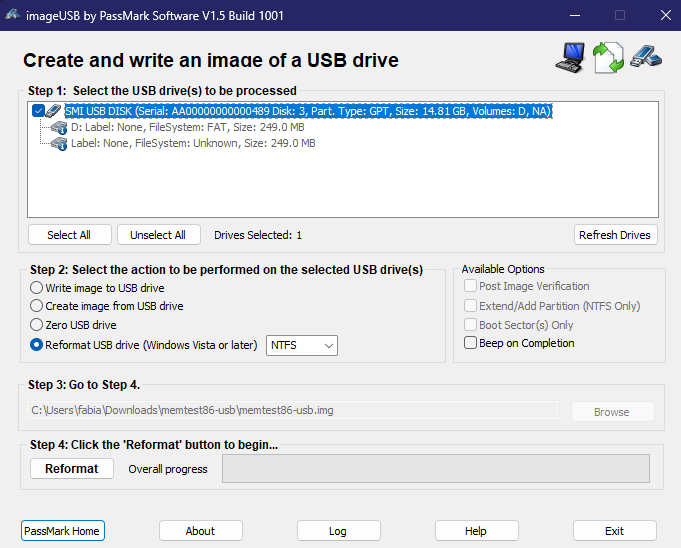Click the USB flash drive icon at top right

point(646,56)
